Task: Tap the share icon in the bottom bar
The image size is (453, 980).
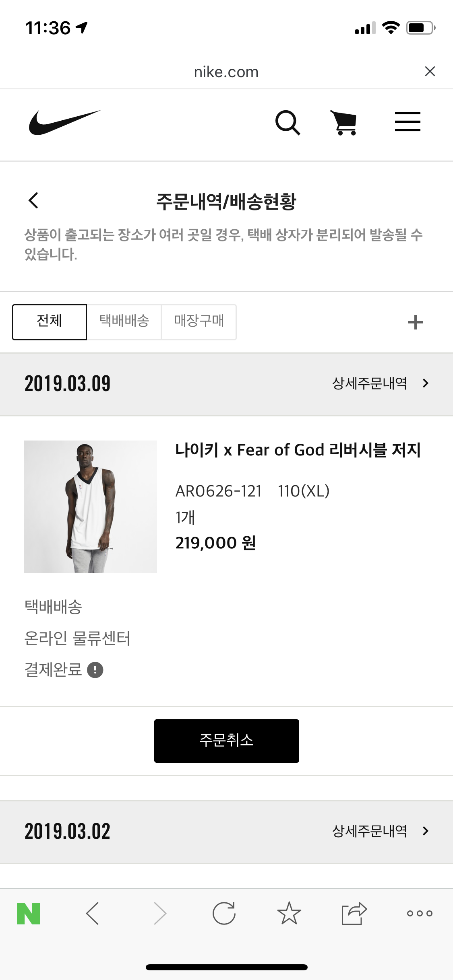Action: [354, 913]
